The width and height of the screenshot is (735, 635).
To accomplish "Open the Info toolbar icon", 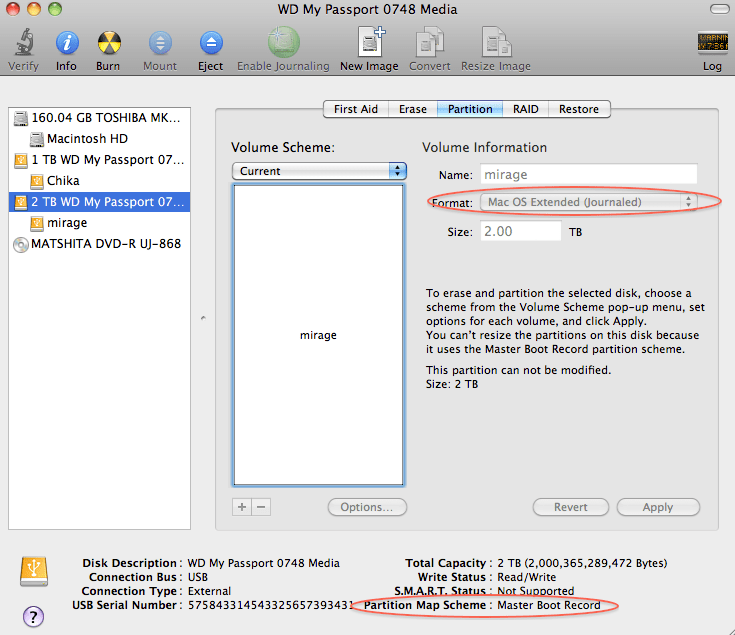I will [67, 43].
